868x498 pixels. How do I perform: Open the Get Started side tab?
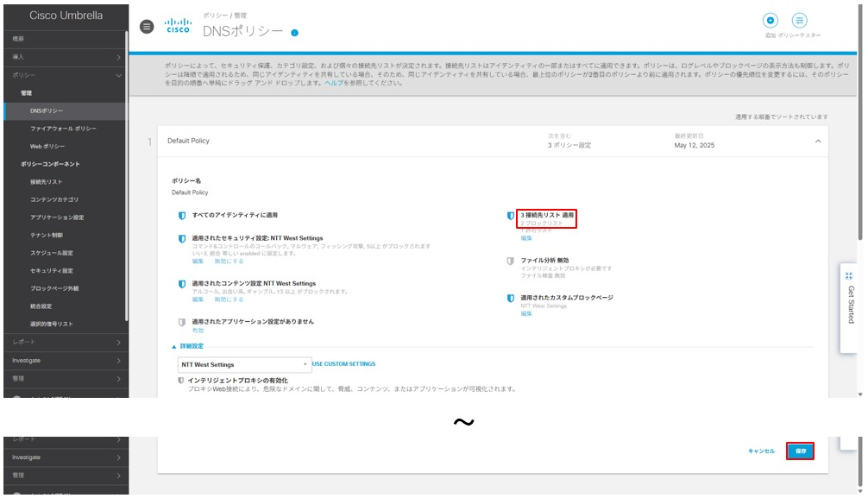(849, 307)
